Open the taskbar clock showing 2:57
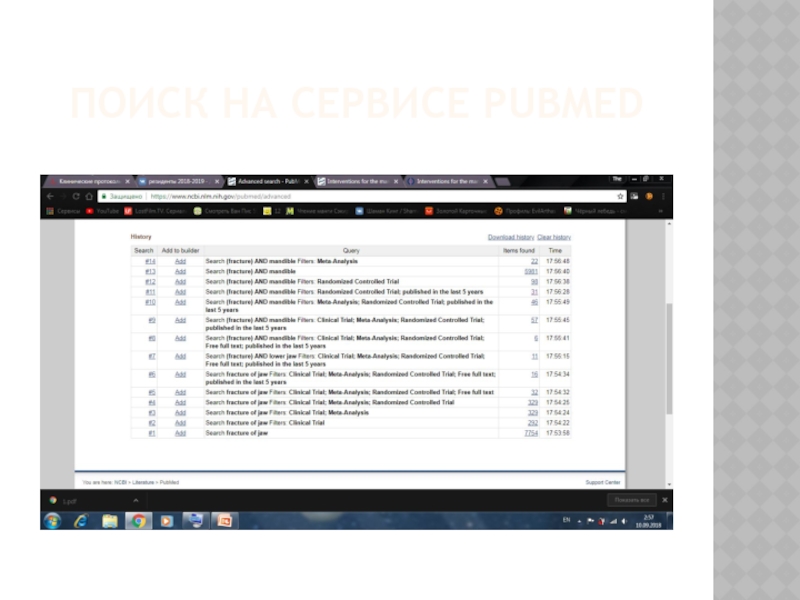 648,521
